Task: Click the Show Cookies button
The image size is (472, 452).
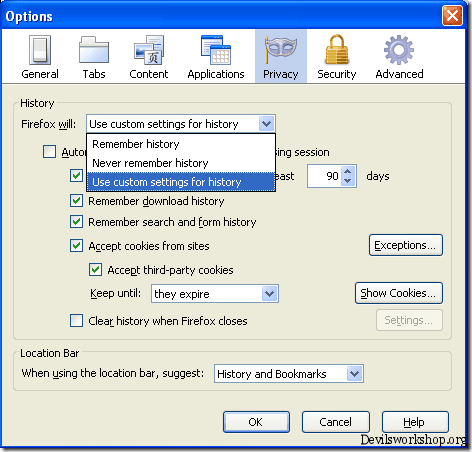Action: coord(399,293)
